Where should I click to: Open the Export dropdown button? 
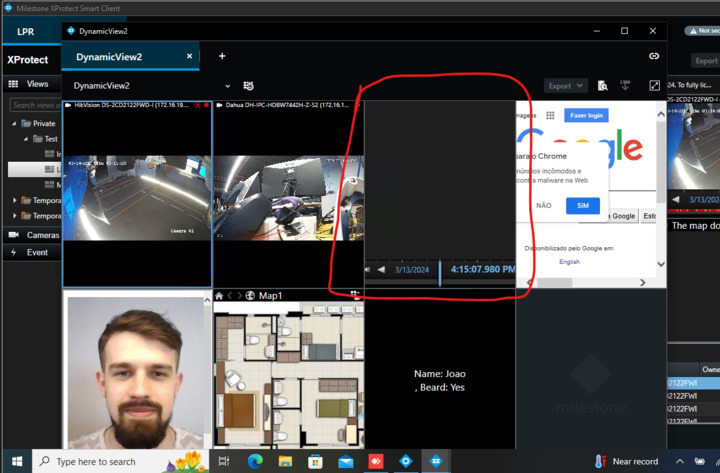565,86
